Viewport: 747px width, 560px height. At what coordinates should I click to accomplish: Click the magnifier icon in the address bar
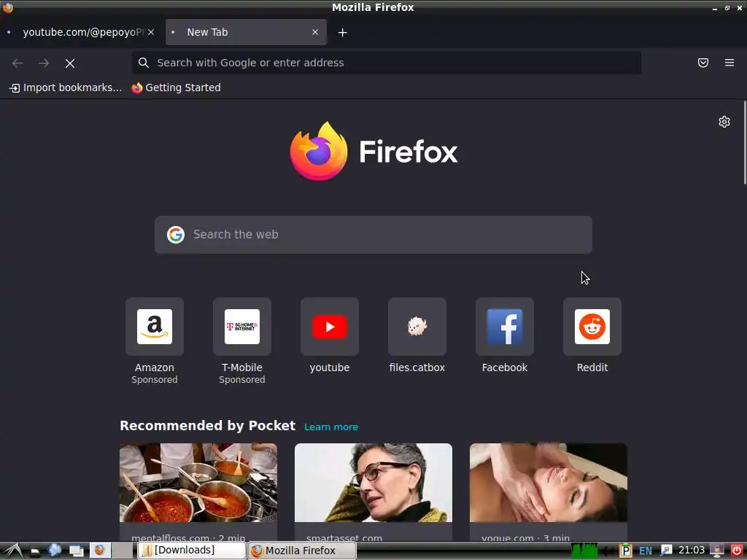144,63
